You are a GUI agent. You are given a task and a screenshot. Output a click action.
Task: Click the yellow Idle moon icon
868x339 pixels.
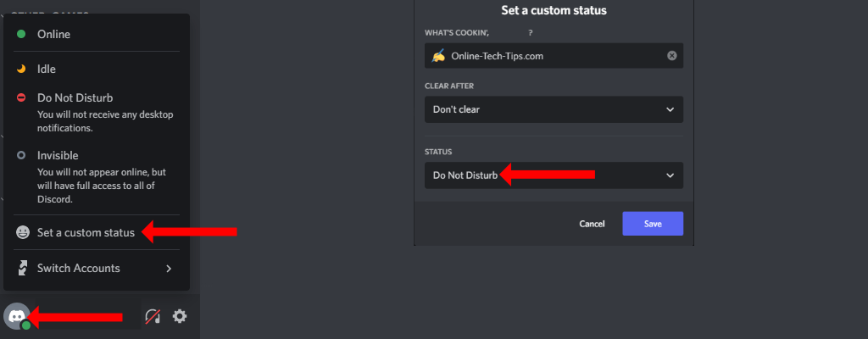click(21, 69)
